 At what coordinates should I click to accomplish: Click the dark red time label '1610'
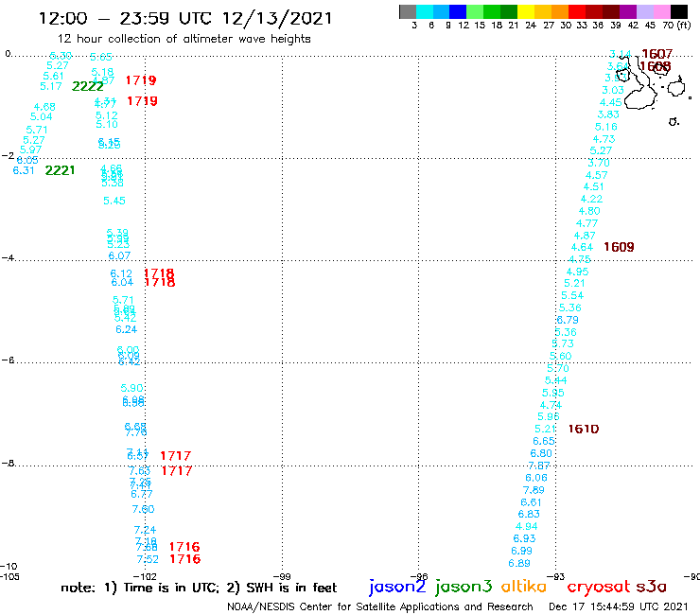584,430
